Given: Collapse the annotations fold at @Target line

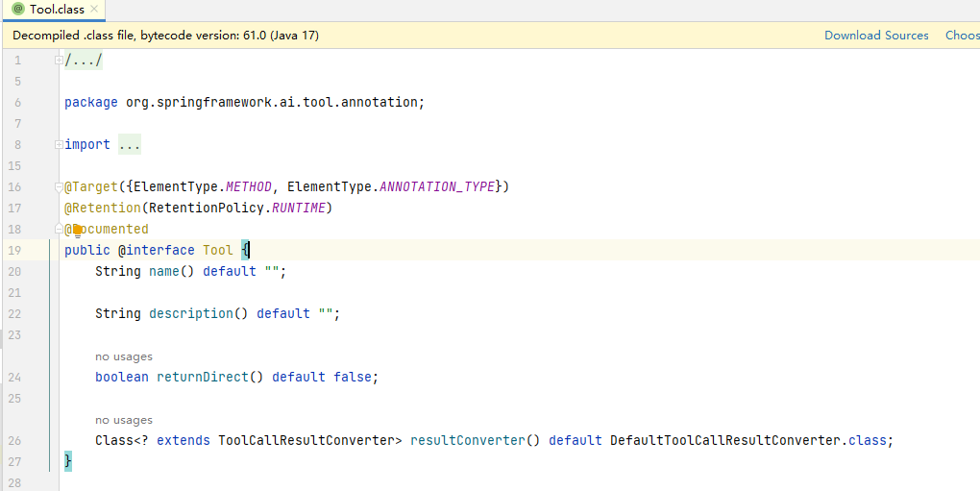Looking at the screenshot, I should tap(59, 186).
